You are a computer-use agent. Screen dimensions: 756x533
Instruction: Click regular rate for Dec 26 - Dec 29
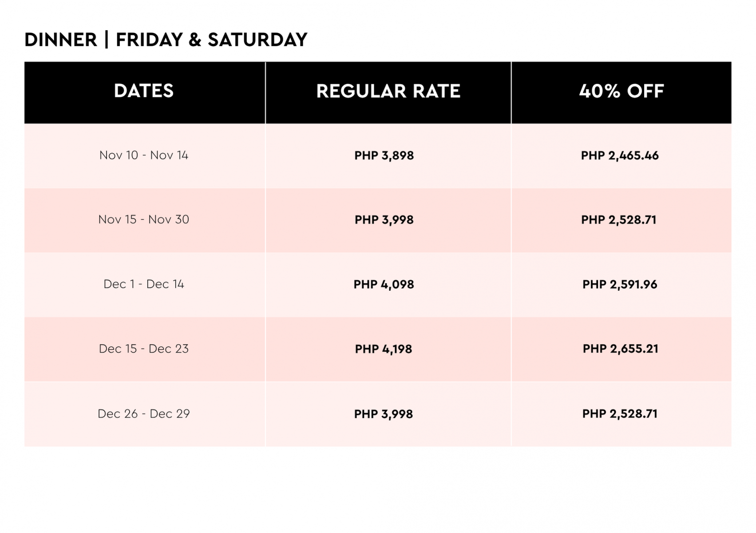point(384,414)
